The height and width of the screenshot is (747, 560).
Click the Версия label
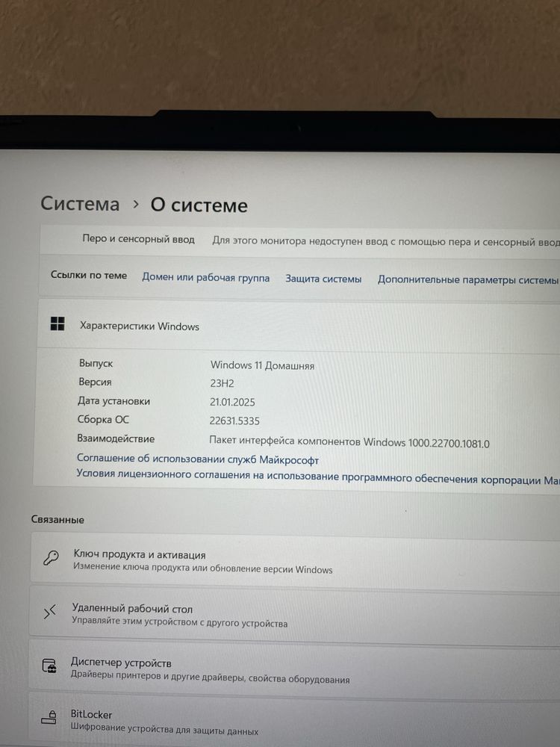[95, 382]
